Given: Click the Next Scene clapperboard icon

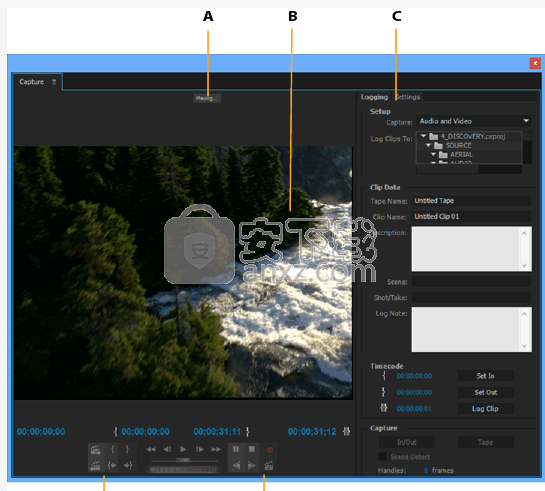Looking at the screenshot, I should (x=96, y=450).
